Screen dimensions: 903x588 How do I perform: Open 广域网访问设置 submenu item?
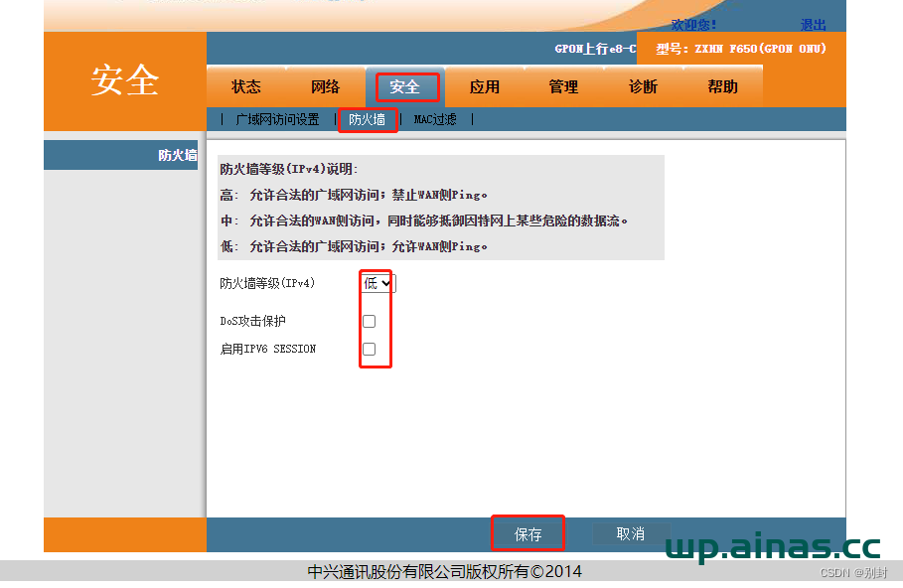click(x=277, y=119)
